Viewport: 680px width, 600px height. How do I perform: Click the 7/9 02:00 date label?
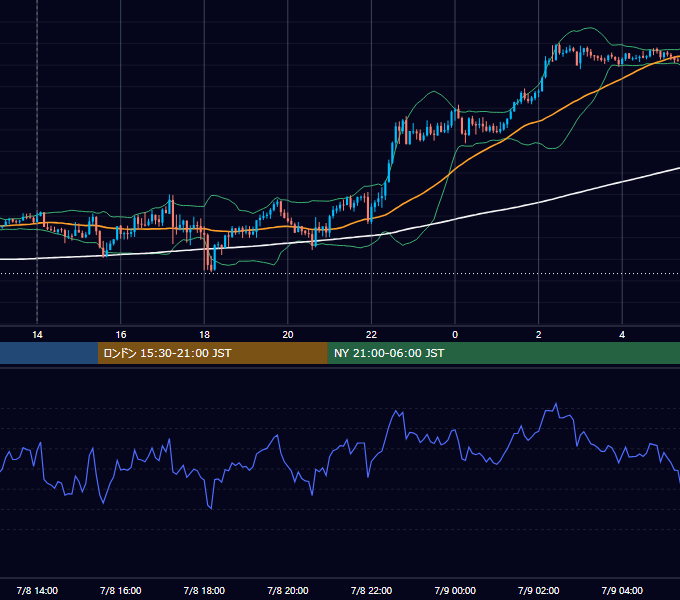(538, 590)
